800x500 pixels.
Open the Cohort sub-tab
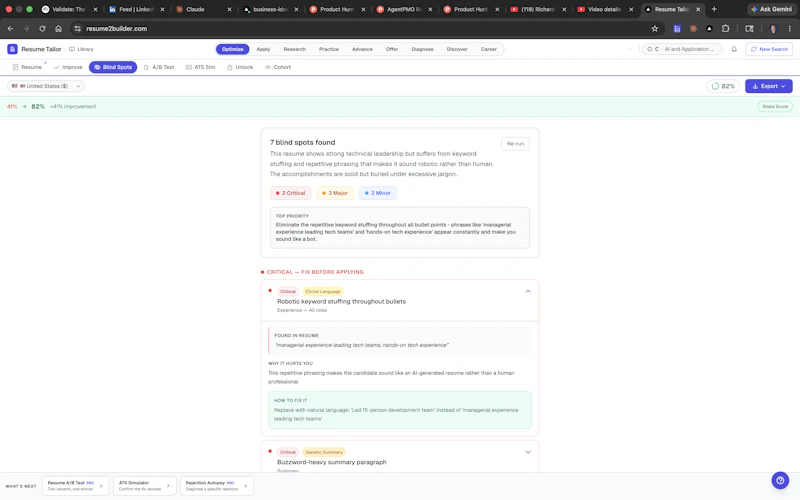click(278, 67)
